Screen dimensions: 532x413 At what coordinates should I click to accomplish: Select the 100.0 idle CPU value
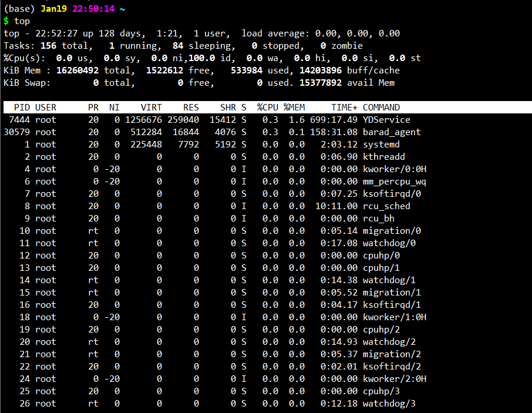pyautogui.click(x=201, y=58)
